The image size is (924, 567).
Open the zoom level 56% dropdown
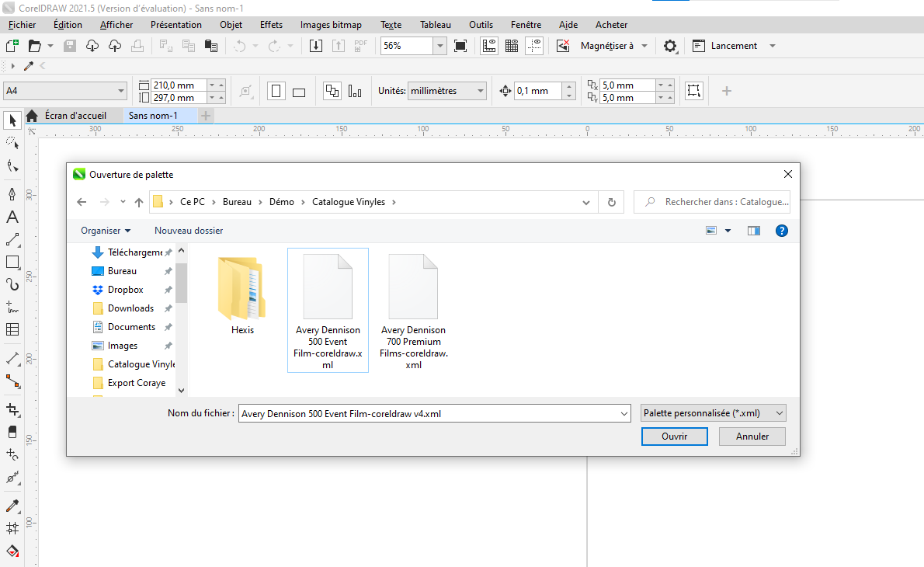tap(439, 46)
